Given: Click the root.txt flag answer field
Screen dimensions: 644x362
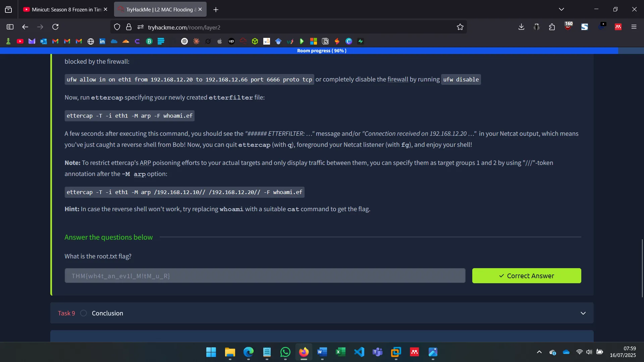Looking at the screenshot, I should (x=265, y=276).
